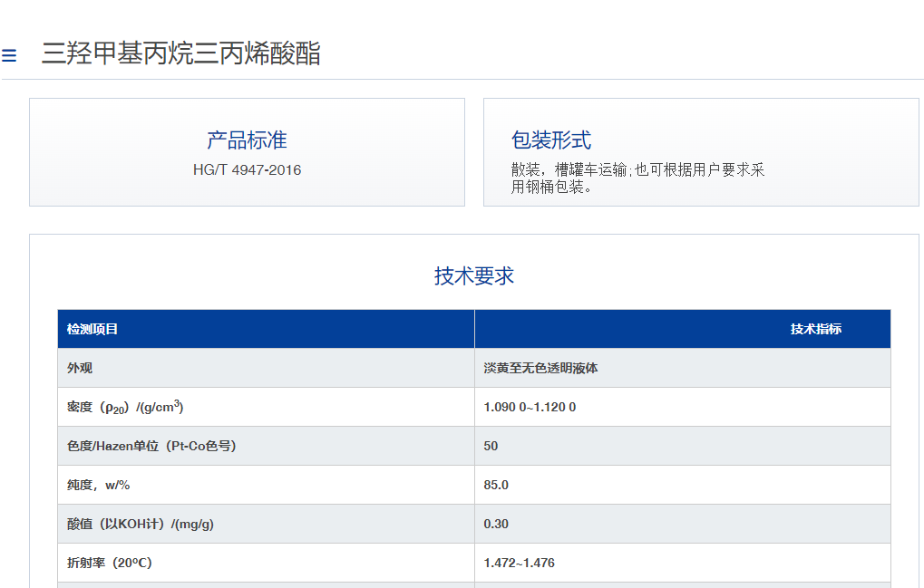Select the 色度/Hazen单位 (Pt-Co色号) label
This screenshot has height=588, width=924.
[151, 446]
